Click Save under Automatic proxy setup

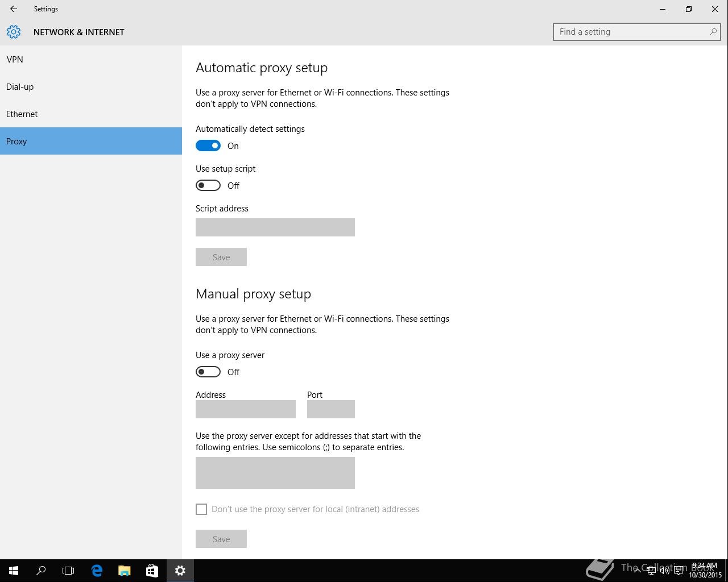pyautogui.click(x=221, y=257)
